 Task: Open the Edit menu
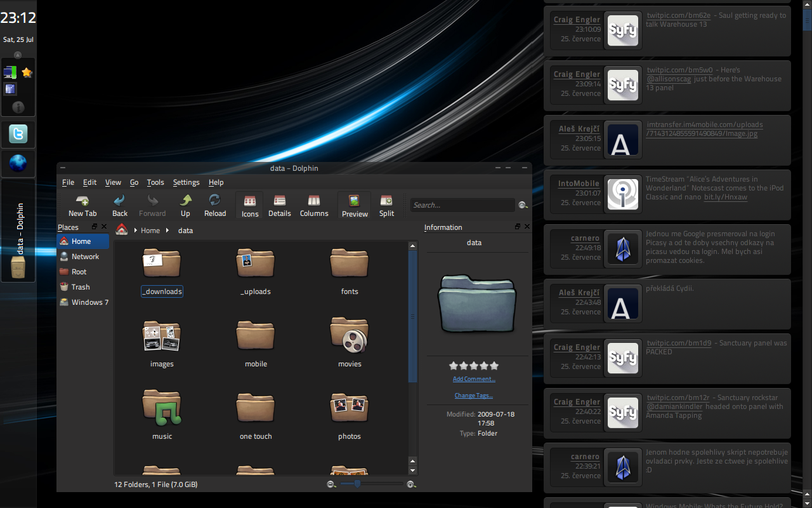pos(90,182)
